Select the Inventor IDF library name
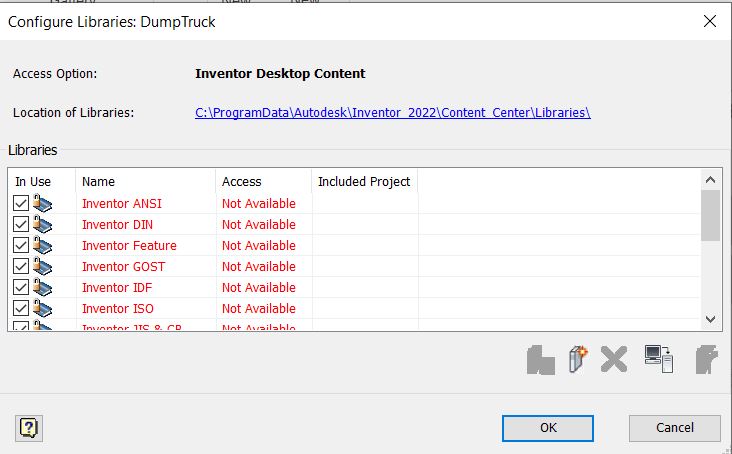 tap(117, 287)
